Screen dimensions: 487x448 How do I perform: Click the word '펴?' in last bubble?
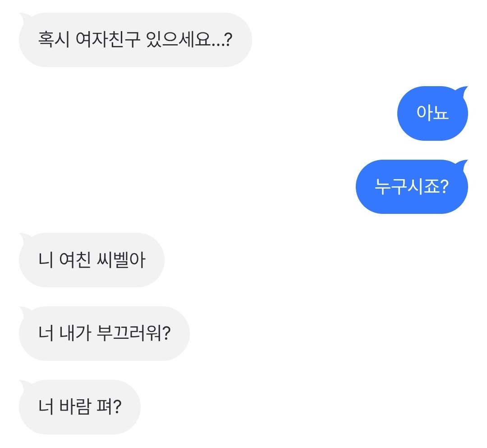[109, 406]
